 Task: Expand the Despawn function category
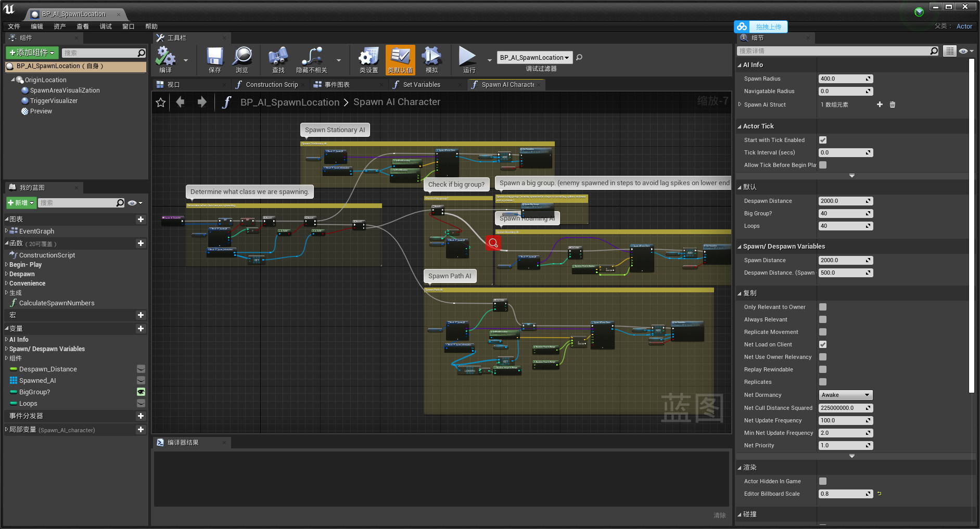(7, 274)
